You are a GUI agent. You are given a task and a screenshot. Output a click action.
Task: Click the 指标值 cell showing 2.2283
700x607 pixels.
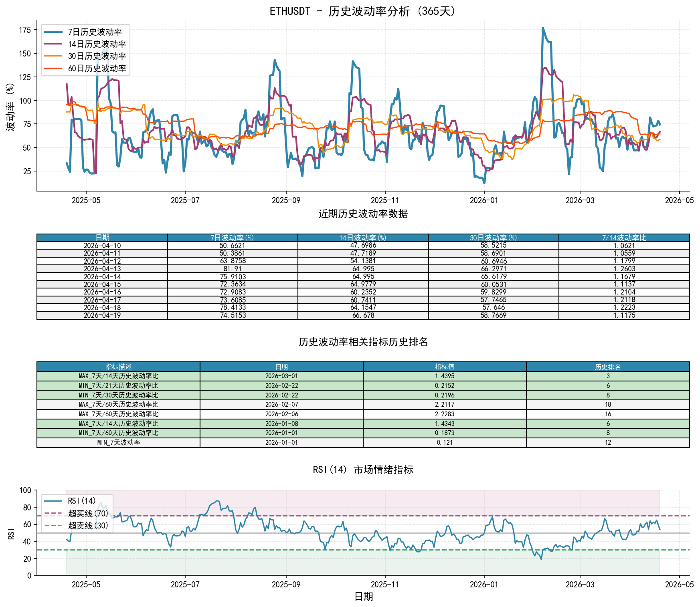445,414
